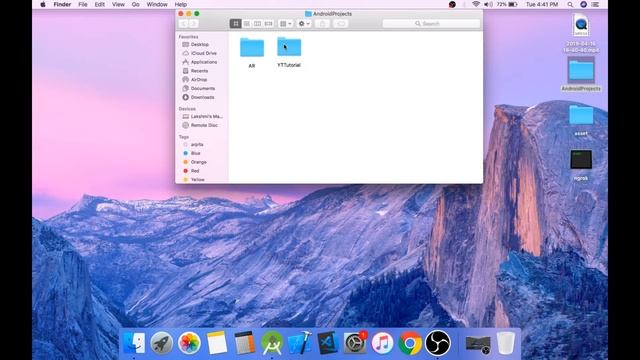Open the Help menu

[180, 4]
